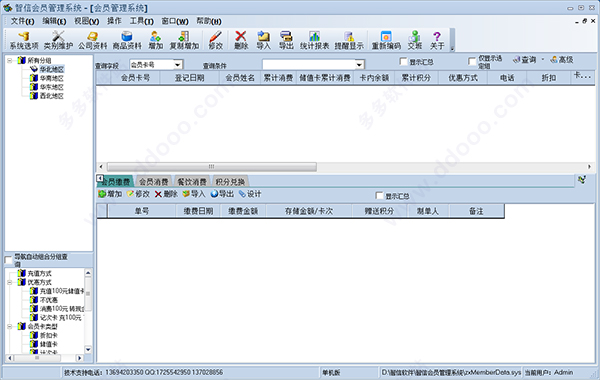Open the 工具 menu

pyautogui.click(x=142, y=21)
